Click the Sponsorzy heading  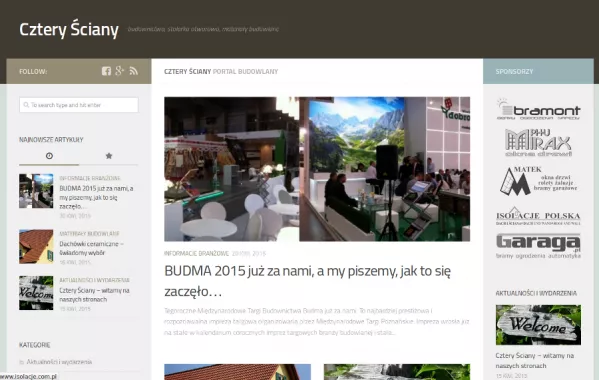(x=514, y=71)
